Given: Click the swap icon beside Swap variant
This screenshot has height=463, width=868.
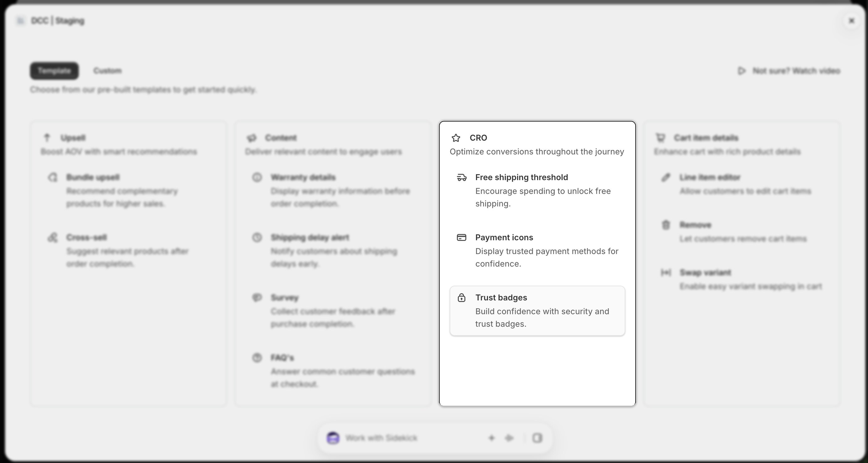Looking at the screenshot, I should [666, 273].
